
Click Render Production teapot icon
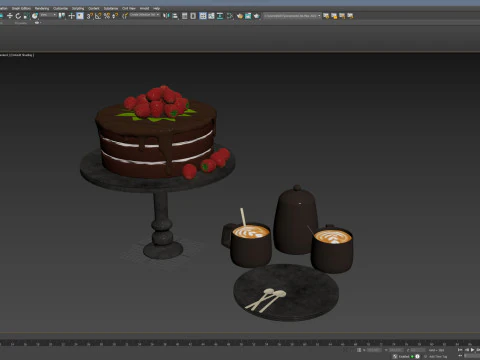256,16
